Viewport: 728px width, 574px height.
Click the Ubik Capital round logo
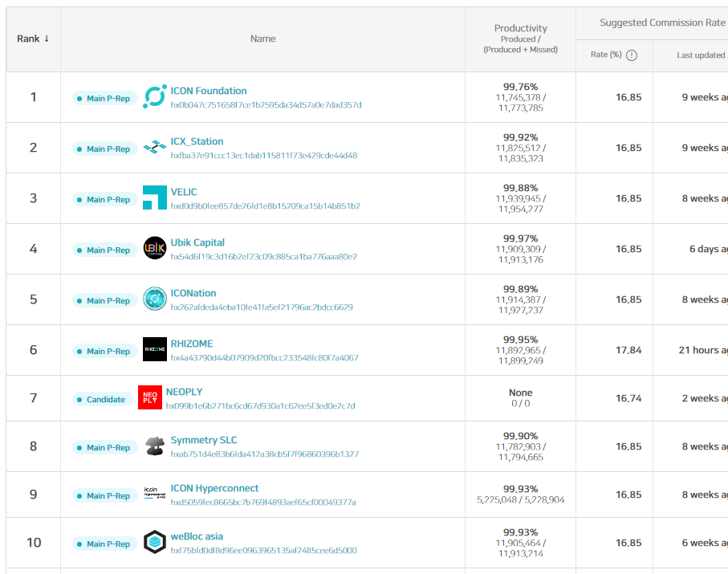click(155, 248)
